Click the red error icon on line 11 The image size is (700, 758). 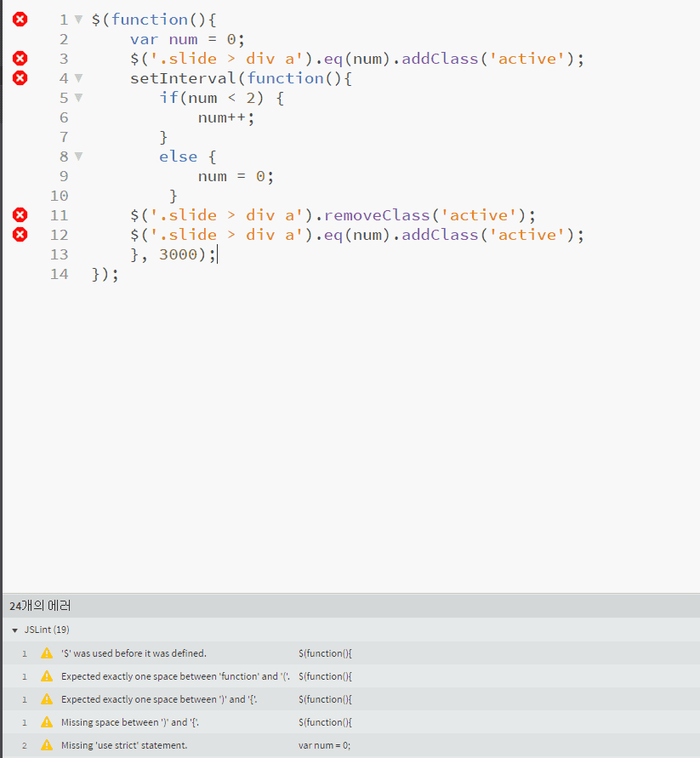[x=19, y=214]
